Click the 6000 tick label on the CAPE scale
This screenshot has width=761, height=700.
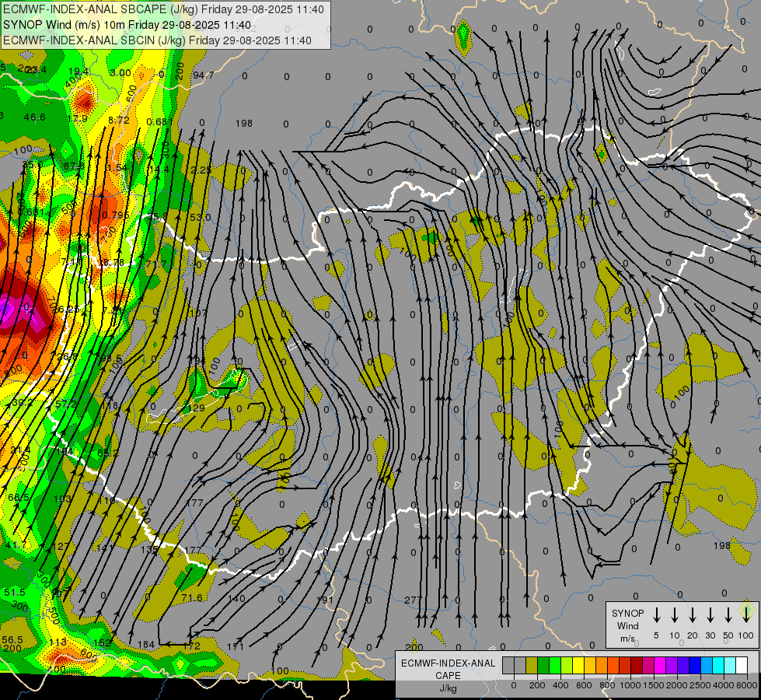[747, 685]
